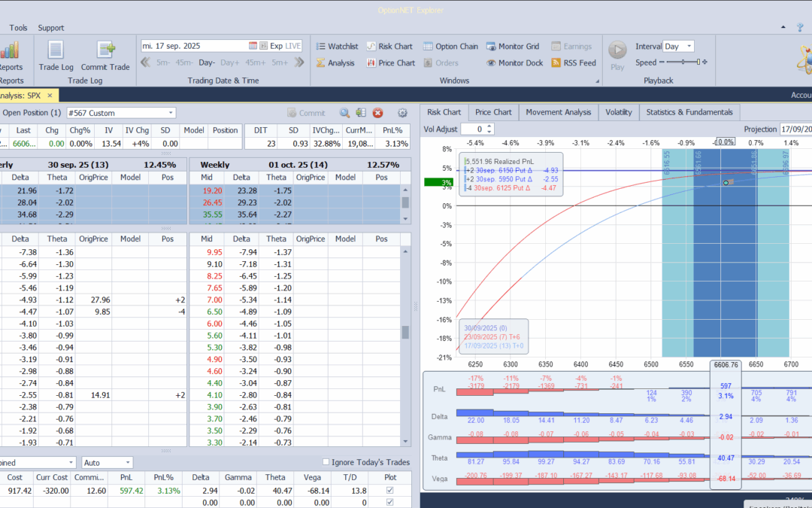Click the Orders ribbon item
The height and width of the screenshot is (508, 812).
click(x=441, y=62)
